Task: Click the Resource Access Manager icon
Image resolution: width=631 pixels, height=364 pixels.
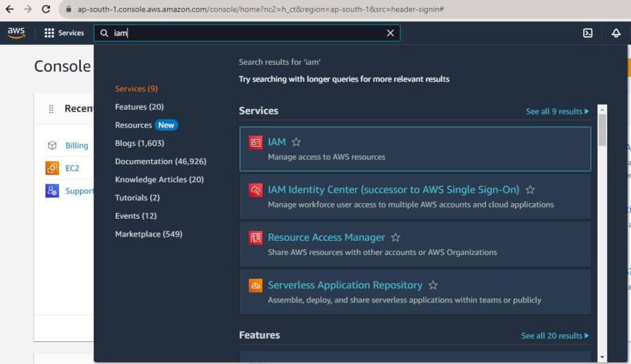Action: tap(256, 238)
